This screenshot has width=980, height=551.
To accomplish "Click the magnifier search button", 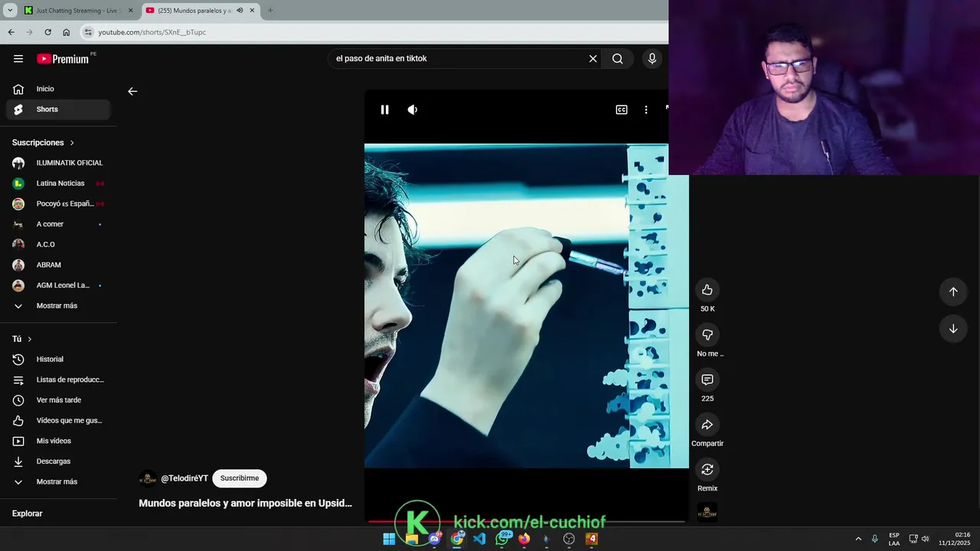I will click(617, 59).
